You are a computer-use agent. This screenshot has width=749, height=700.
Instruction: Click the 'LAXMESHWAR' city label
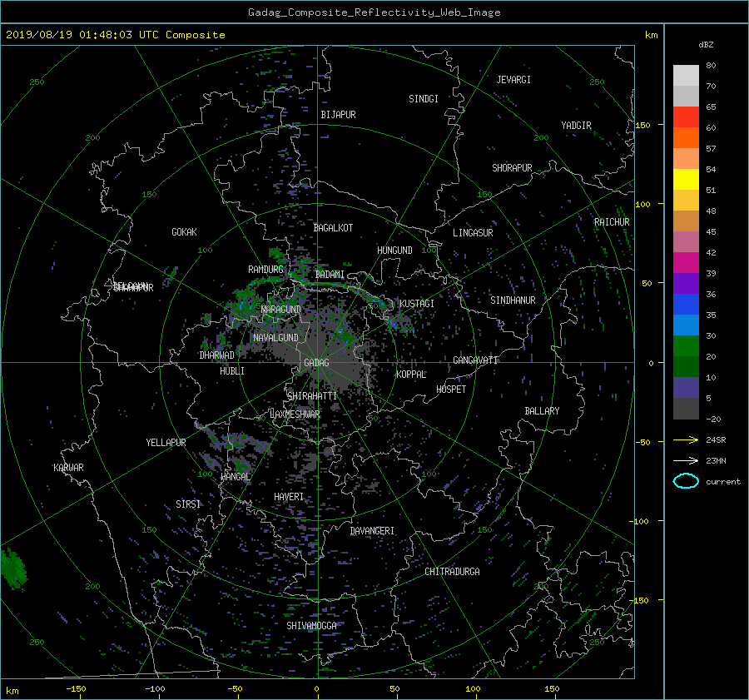(x=295, y=415)
